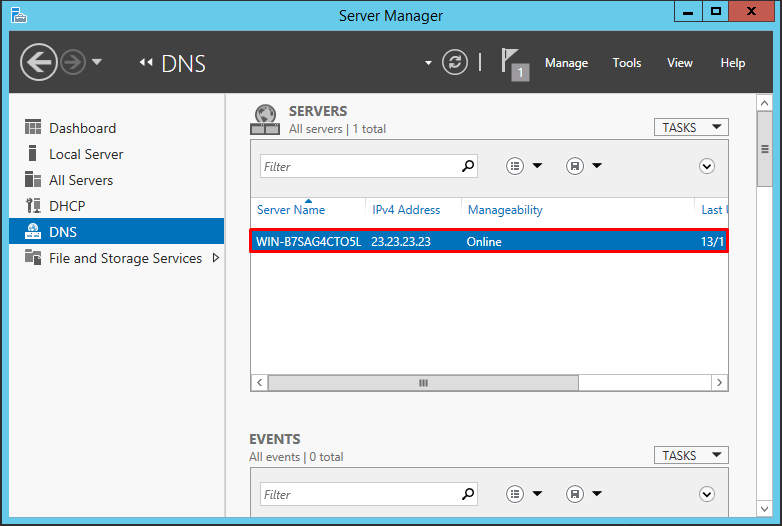Open navigation history dropdown beside forward arrow

[97, 62]
